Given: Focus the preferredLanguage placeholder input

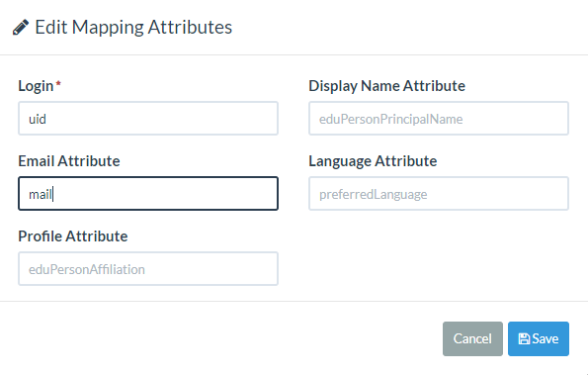Looking at the screenshot, I should tap(439, 193).
